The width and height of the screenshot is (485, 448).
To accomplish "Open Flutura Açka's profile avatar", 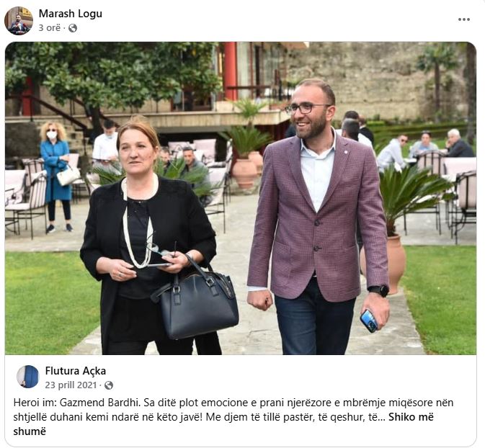I will pos(28,377).
